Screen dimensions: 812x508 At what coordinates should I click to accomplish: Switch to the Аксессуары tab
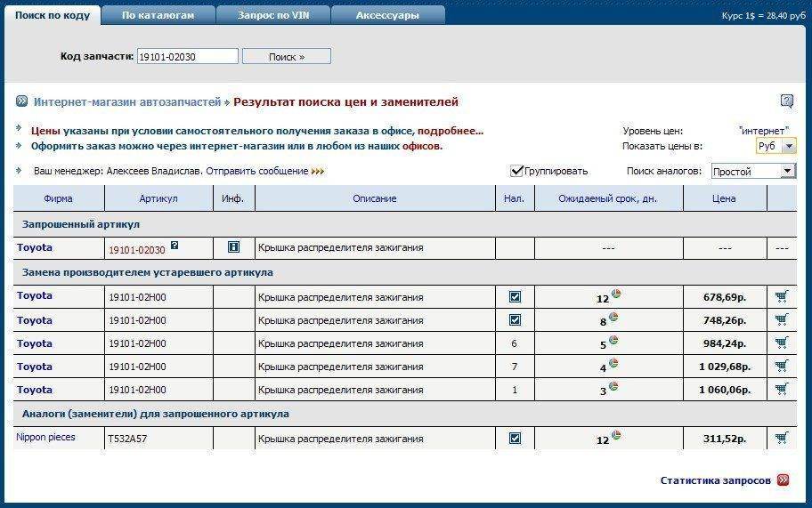(x=387, y=15)
